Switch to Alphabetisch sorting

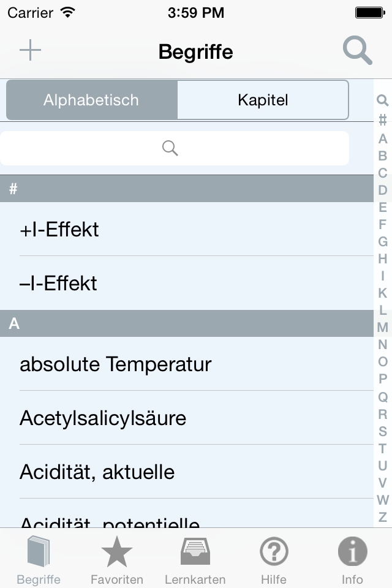[x=91, y=100]
